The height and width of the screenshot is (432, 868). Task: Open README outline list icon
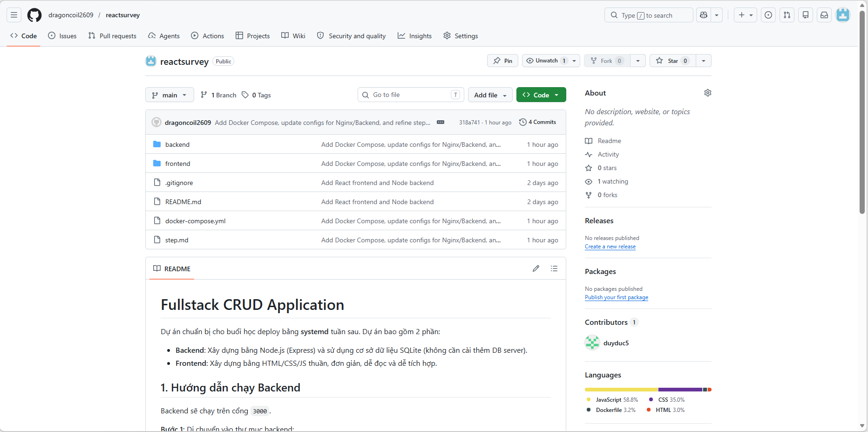(554, 268)
